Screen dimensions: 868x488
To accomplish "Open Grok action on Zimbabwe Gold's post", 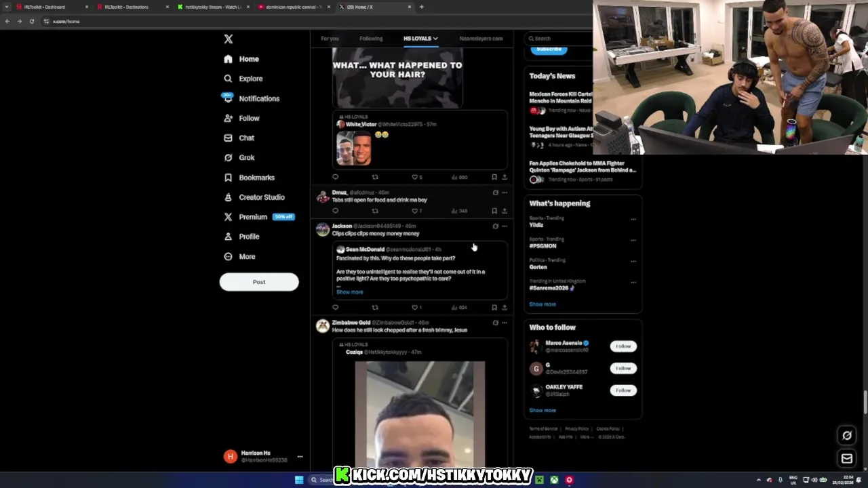I will pyautogui.click(x=495, y=323).
